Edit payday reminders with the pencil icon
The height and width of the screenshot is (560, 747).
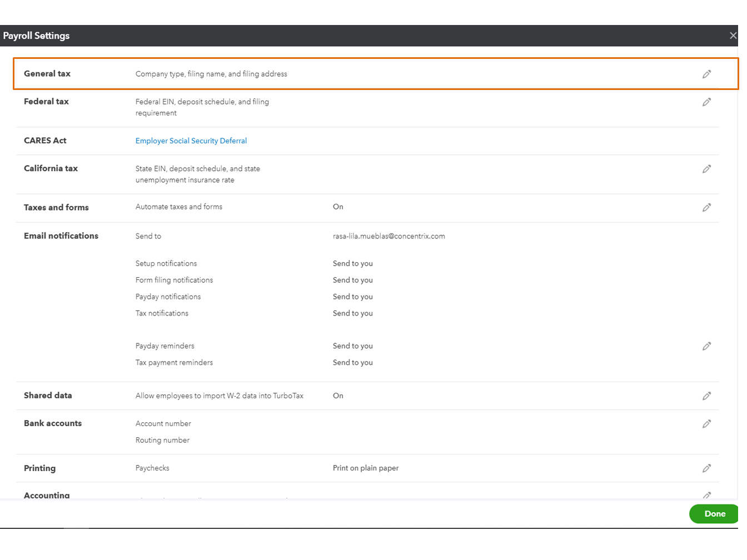tap(706, 346)
